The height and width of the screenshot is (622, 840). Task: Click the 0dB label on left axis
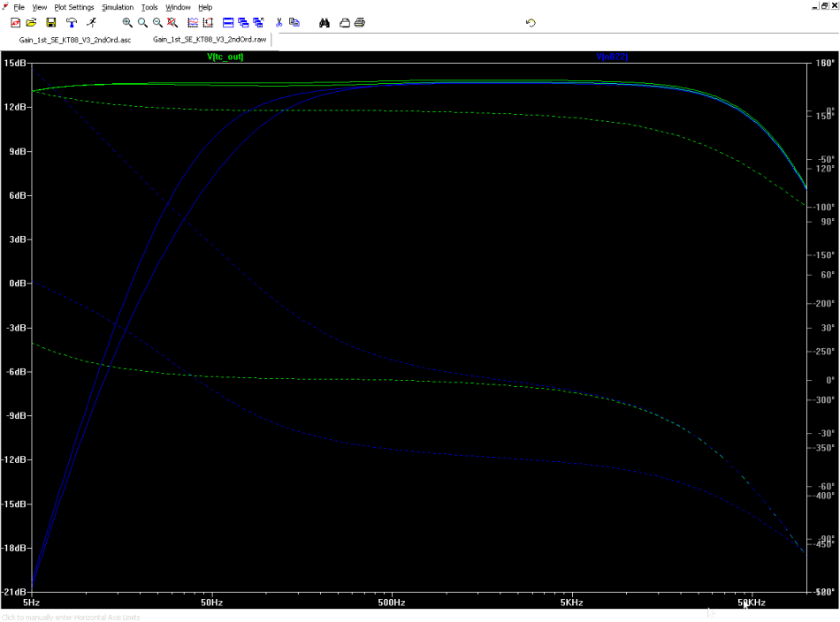17,283
